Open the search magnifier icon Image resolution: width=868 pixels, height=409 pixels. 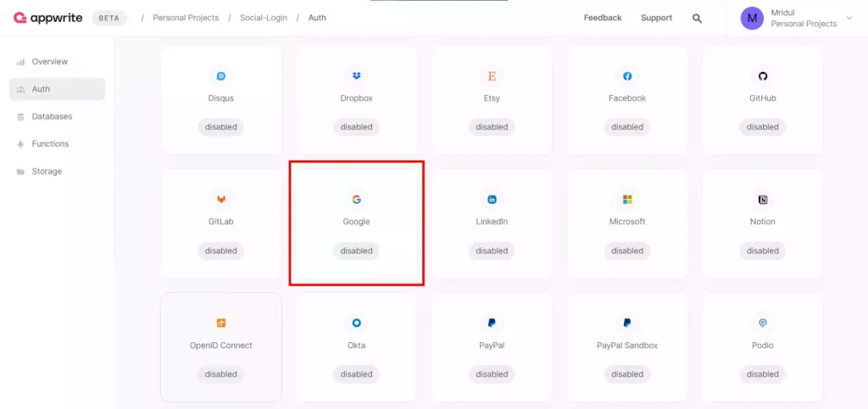697,19
